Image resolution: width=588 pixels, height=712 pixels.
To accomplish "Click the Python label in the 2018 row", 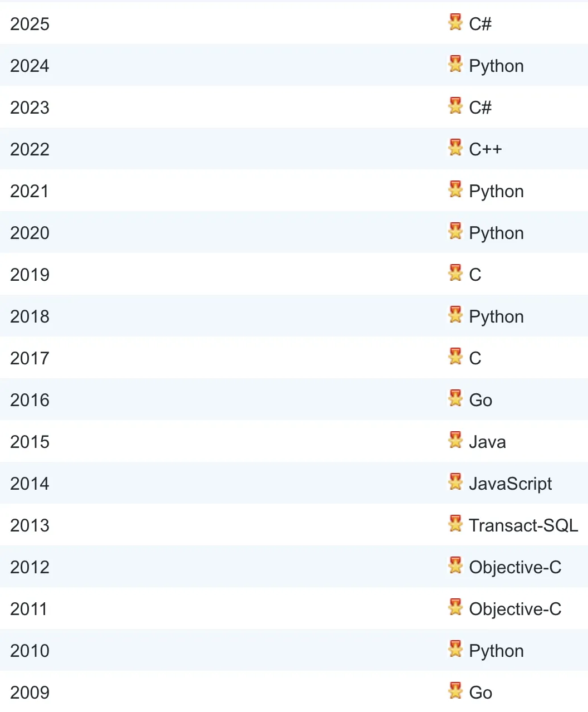I will click(x=496, y=316).
